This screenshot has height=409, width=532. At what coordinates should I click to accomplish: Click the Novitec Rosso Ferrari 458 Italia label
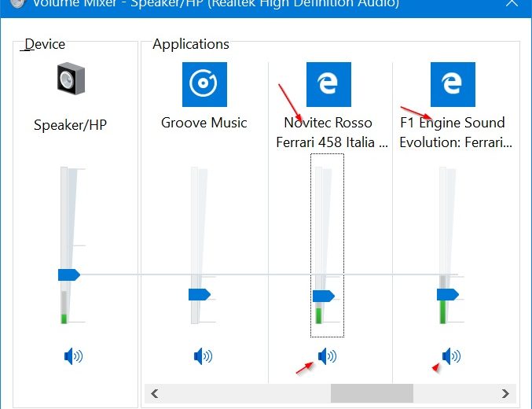[x=332, y=132]
